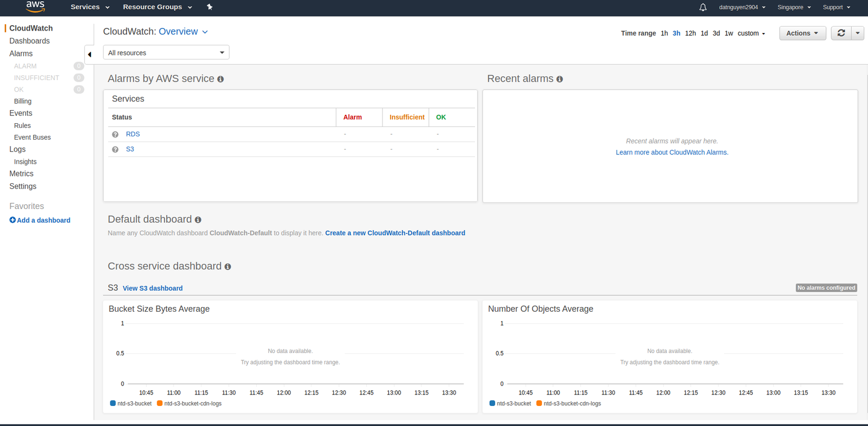
Task: Filter alarms by ALARM state in sidebar
Action: point(25,66)
